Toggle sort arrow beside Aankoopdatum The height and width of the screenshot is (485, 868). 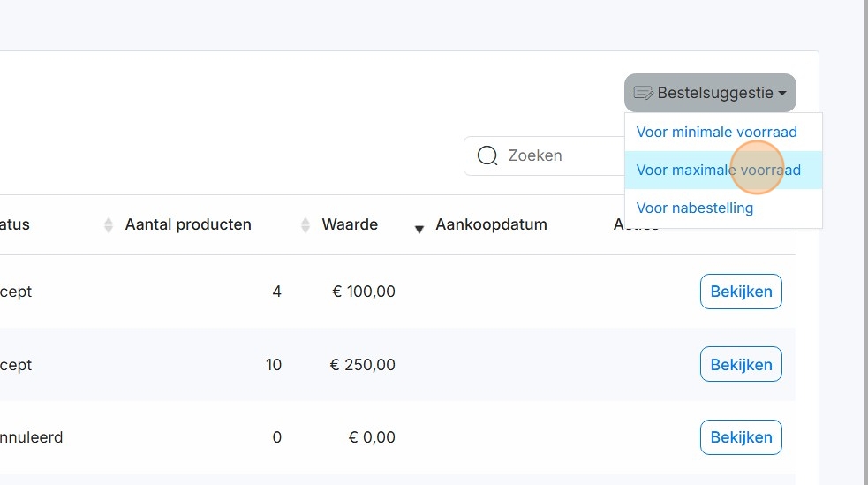(x=419, y=229)
